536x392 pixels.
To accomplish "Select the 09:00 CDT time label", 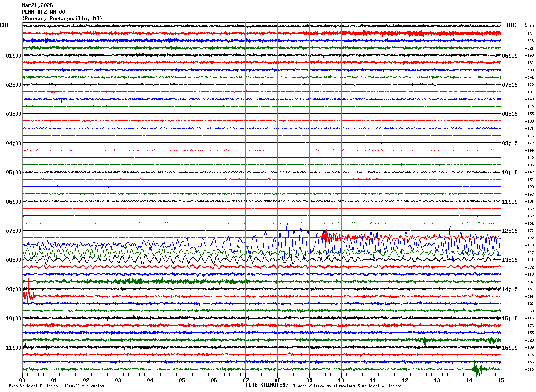I will point(13,289).
